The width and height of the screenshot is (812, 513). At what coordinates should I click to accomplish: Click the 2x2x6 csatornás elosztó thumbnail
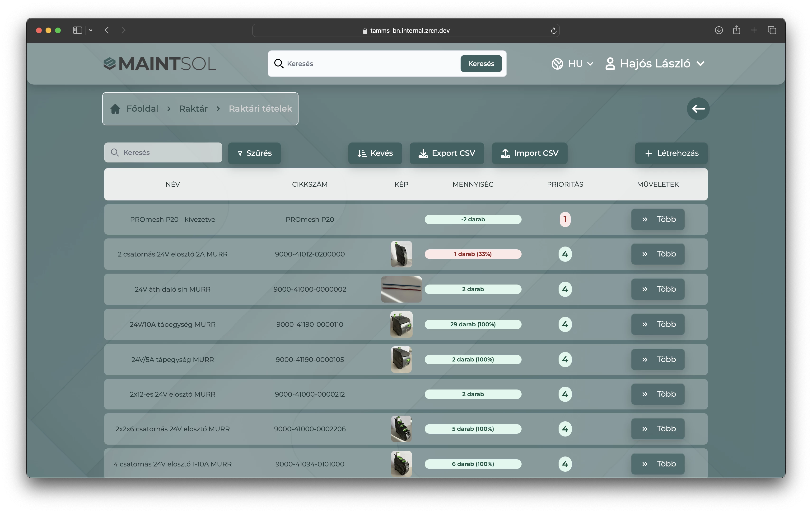[401, 429]
